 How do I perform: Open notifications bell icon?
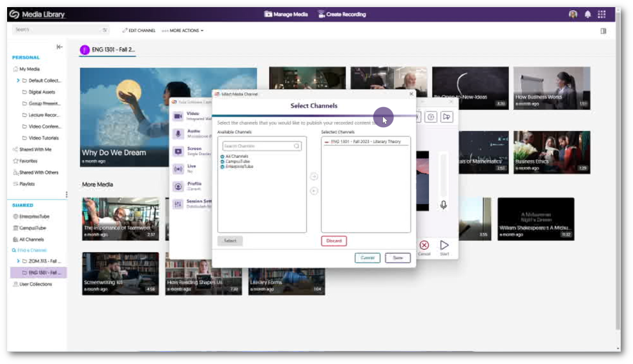[x=588, y=14]
